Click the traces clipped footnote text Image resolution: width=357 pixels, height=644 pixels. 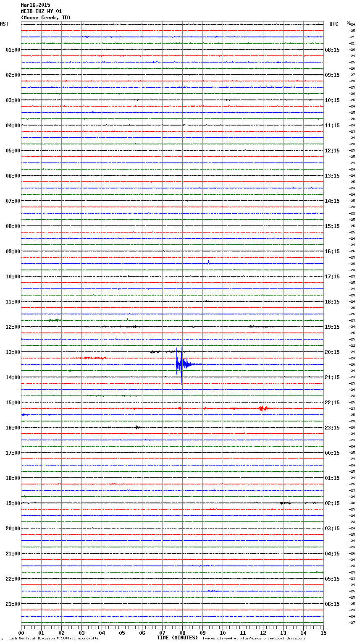click(x=254, y=639)
